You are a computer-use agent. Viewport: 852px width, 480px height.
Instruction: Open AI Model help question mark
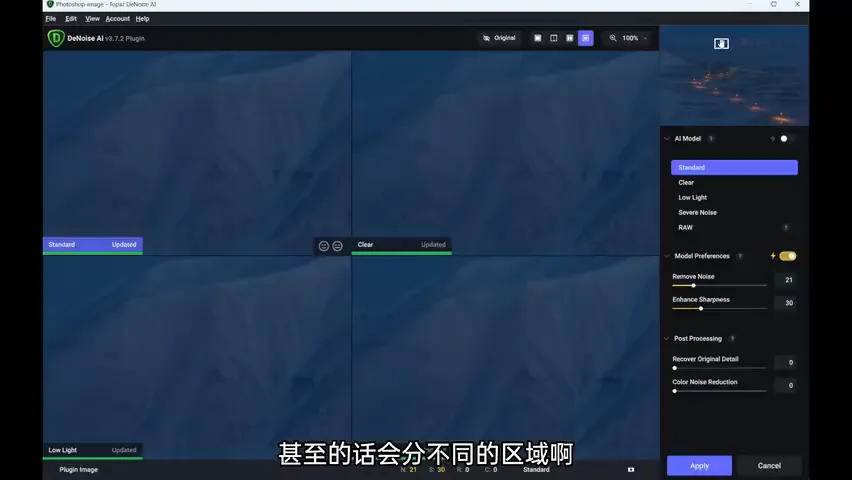coord(711,139)
